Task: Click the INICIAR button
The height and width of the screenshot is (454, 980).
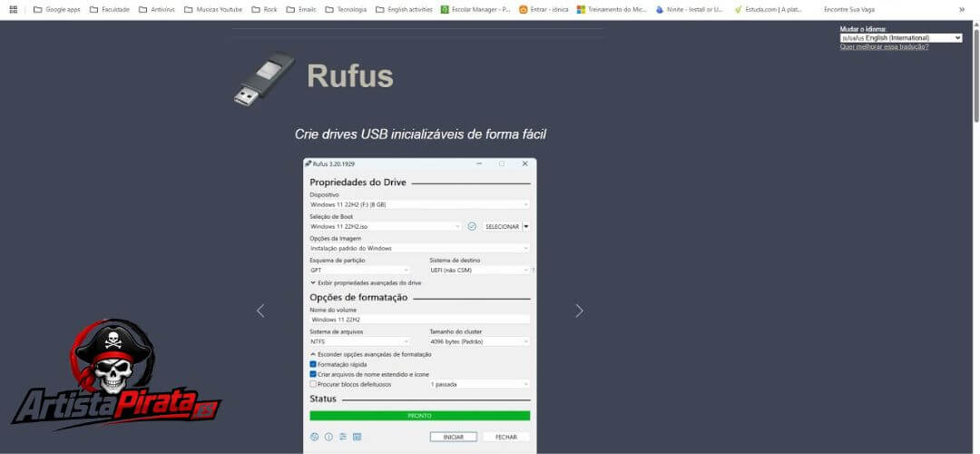Action: 453,437
